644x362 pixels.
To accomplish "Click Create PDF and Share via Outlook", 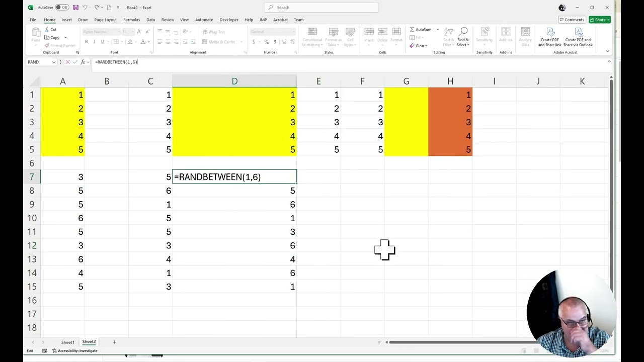I will 578,37.
